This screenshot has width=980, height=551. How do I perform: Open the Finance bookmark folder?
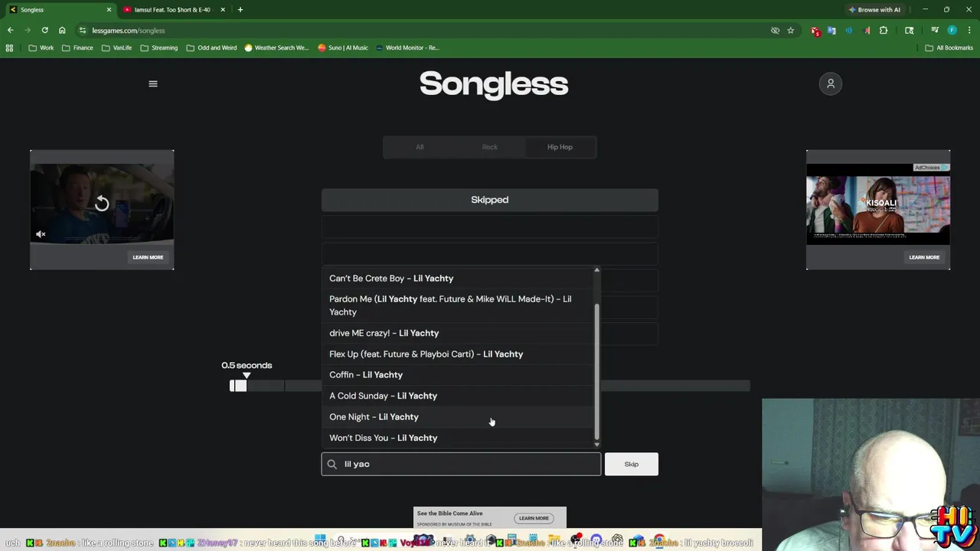coord(77,47)
